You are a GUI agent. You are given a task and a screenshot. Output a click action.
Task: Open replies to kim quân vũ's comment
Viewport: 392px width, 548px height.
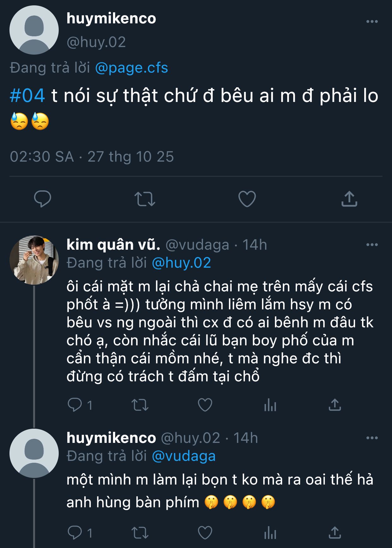[x=75, y=405]
